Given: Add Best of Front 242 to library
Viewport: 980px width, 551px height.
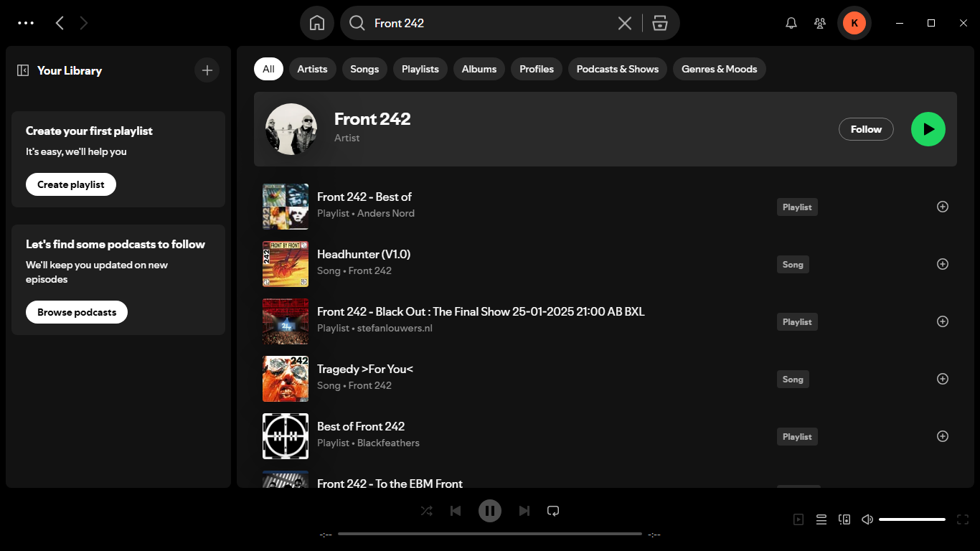Looking at the screenshot, I should pos(943,436).
